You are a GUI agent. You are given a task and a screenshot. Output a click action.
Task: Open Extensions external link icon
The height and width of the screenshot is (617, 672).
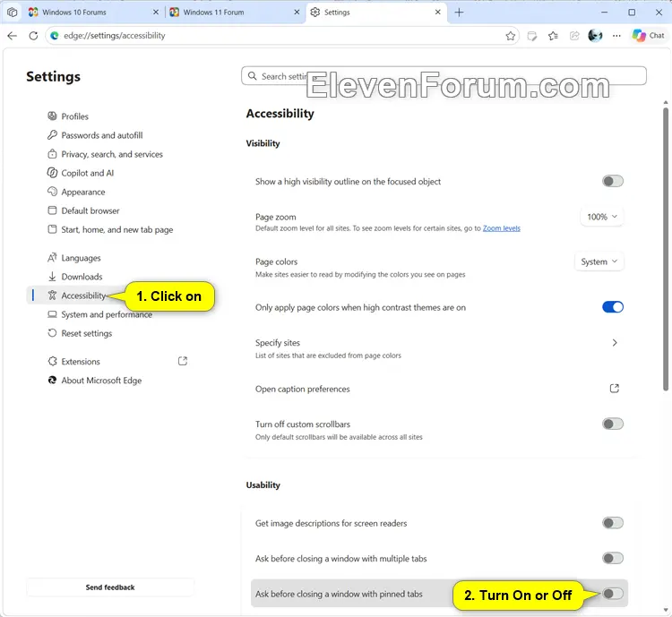pyautogui.click(x=183, y=361)
